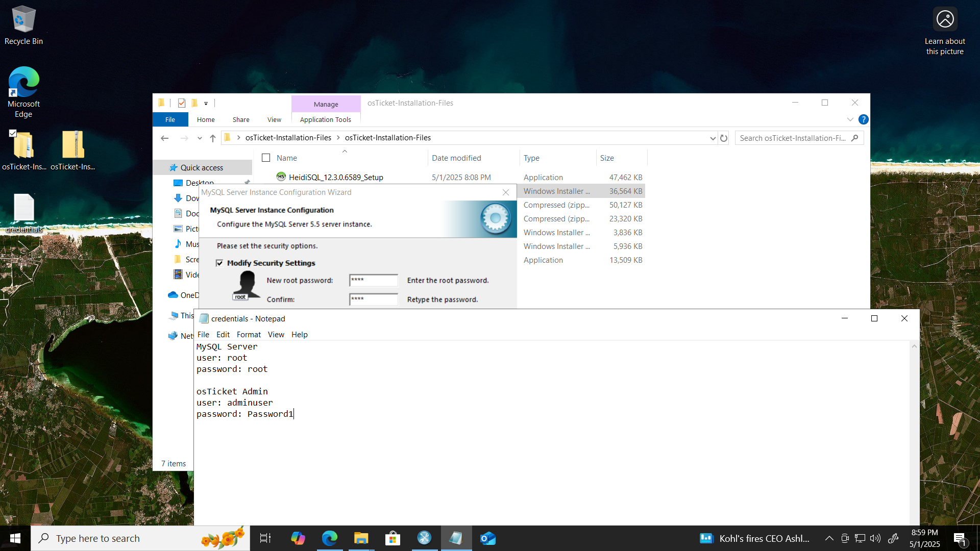
Task: Switch to the Home ribbon tab
Action: coord(206,119)
